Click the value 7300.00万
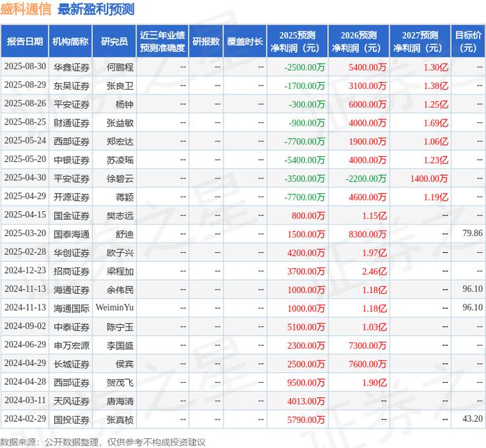Image resolution: width=486 pixels, height=448 pixels. 367,345
